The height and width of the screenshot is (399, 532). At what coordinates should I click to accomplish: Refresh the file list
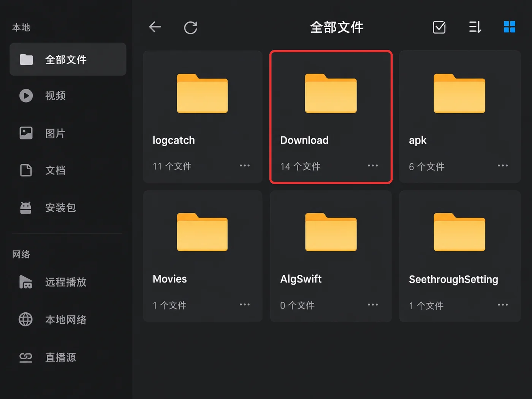coord(190,27)
